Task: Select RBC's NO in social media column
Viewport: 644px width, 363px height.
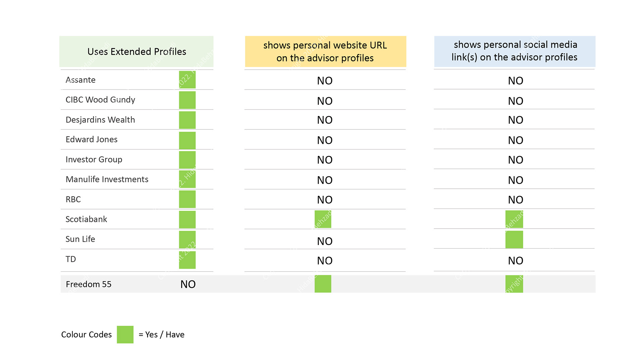Action: pyautogui.click(x=516, y=200)
